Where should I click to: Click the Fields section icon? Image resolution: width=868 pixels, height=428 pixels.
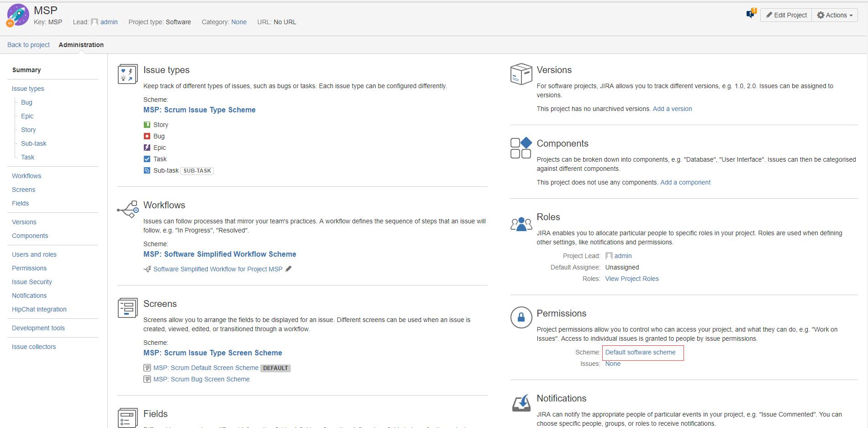pyautogui.click(x=127, y=417)
